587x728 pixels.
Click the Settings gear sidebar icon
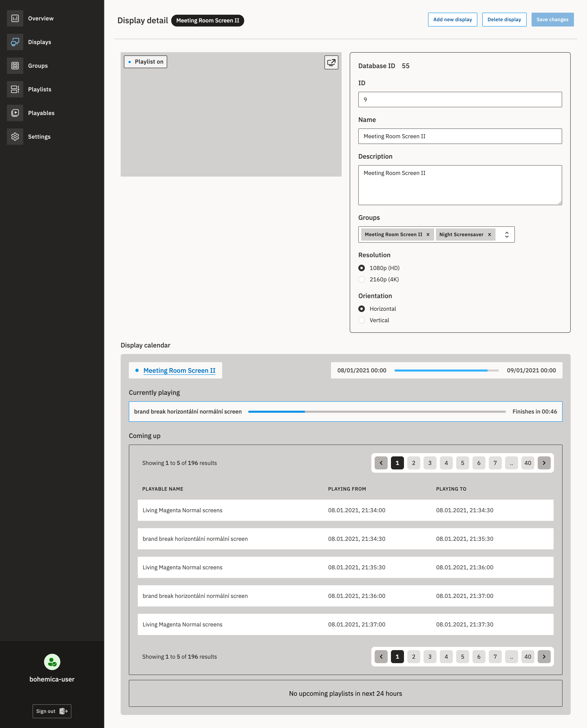tap(15, 137)
